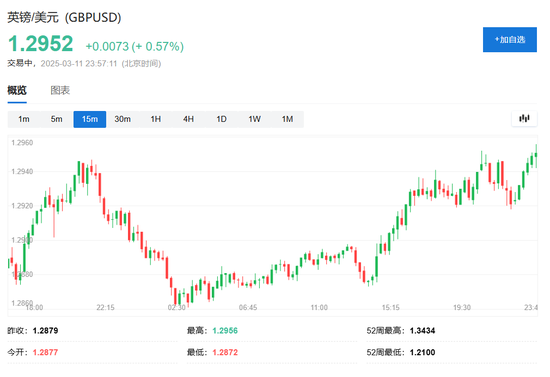Click the 11:00 time axis label
Image resolution: width=550 pixels, height=377 pixels.
[x=319, y=308]
